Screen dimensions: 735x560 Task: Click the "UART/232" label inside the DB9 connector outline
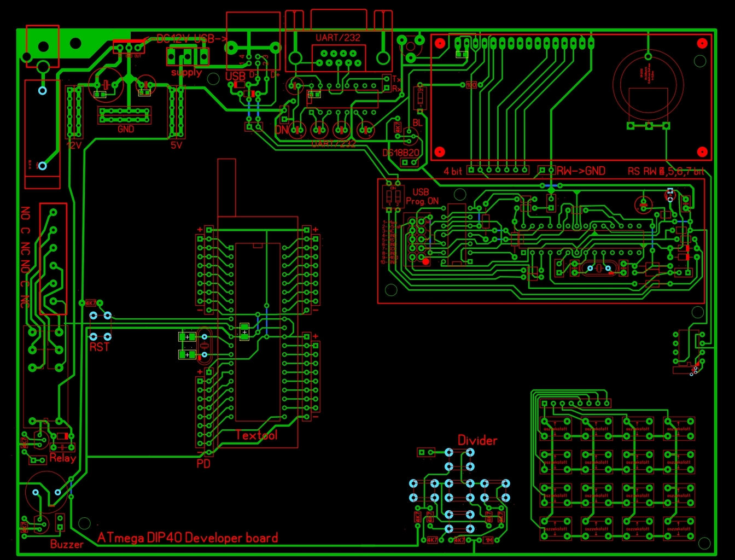click(x=338, y=38)
